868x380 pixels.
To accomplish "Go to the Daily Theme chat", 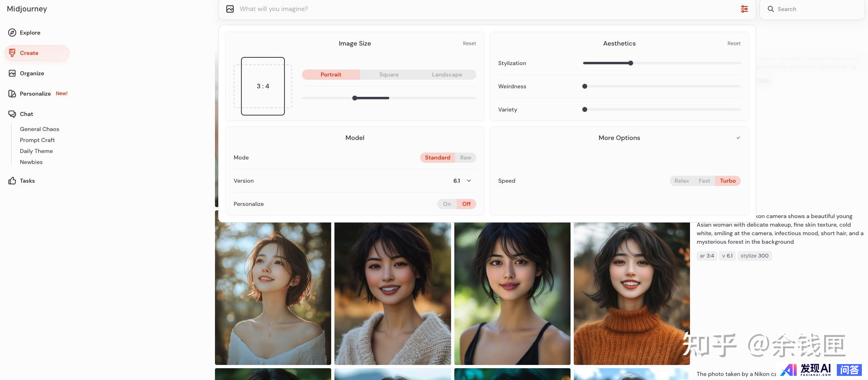I will (36, 151).
